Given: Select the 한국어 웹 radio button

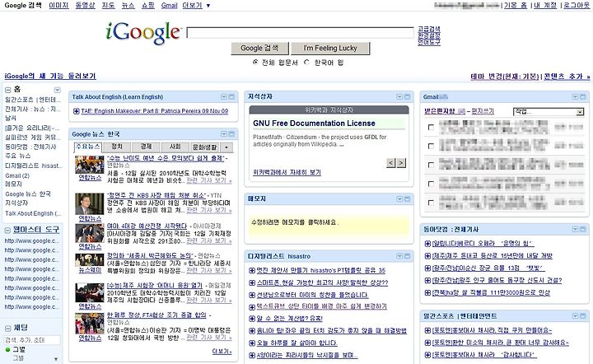Looking at the screenshot, I should tap(306, 62).
